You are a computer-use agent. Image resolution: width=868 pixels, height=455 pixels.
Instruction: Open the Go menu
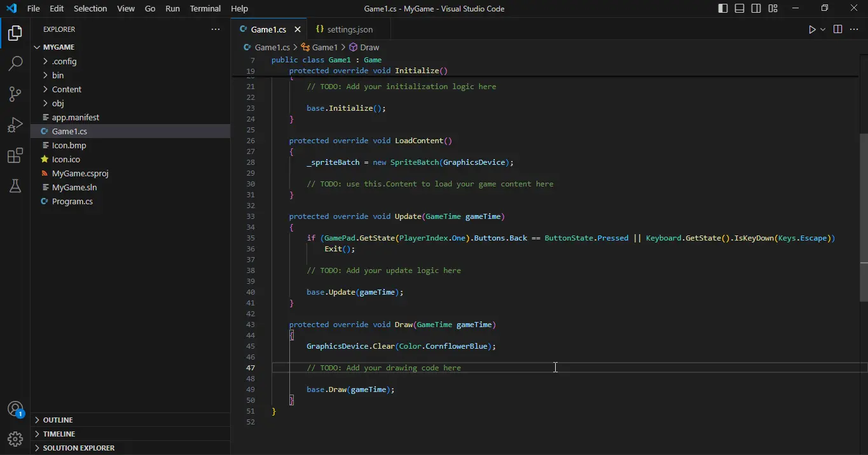pyautogui.click(x=150, y=8)
